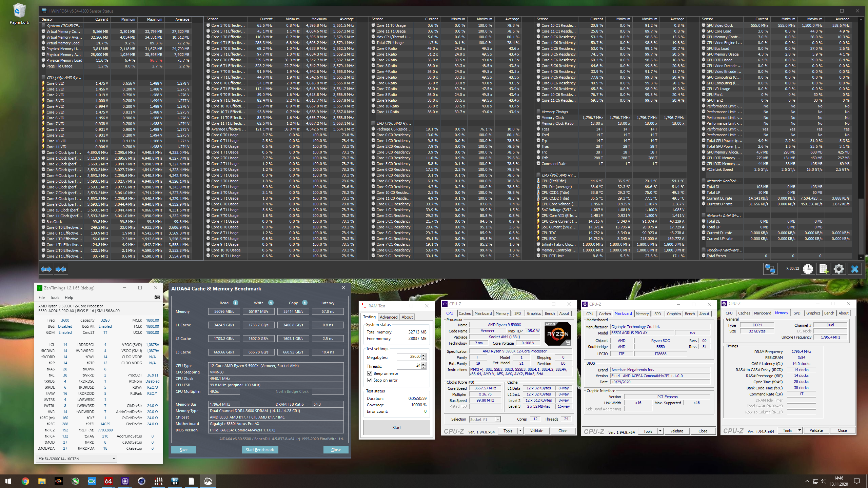Reset HWiNFO sensor values with clock icon
Viewport: 868px width, 488px height.
(808, 269)
